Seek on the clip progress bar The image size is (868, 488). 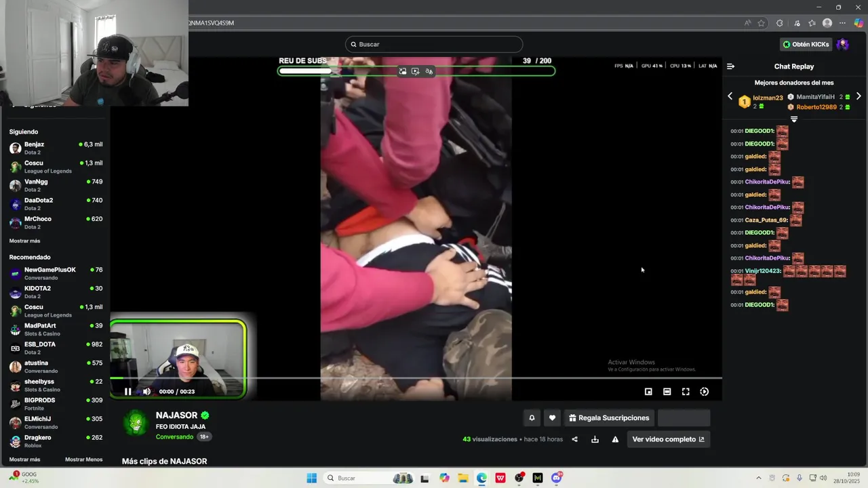(416, 378)
